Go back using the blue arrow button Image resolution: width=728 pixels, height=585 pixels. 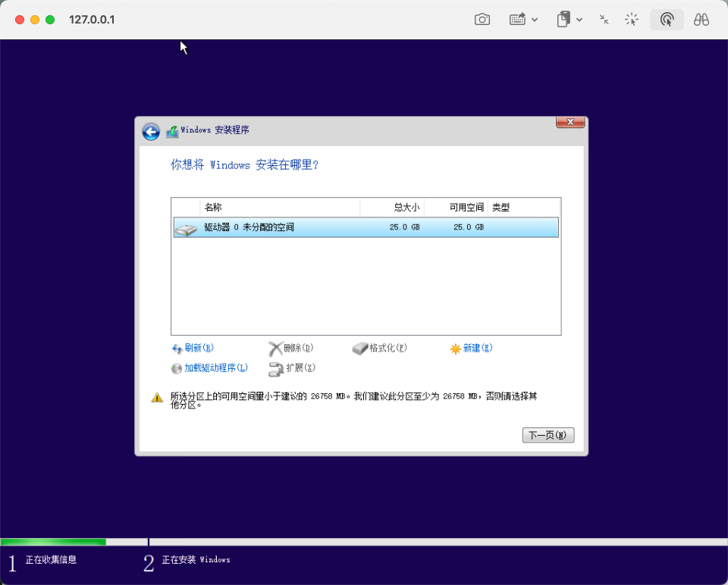[x=151, y=131]
